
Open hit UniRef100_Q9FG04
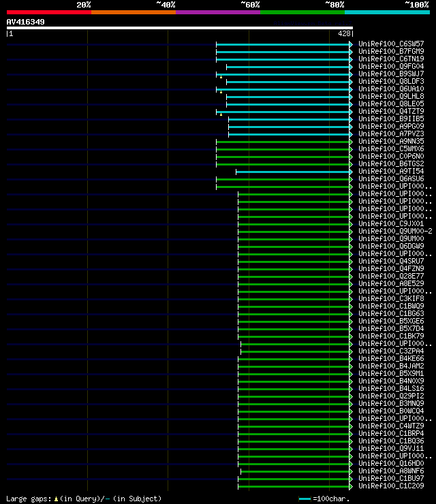tap(391, 66)
